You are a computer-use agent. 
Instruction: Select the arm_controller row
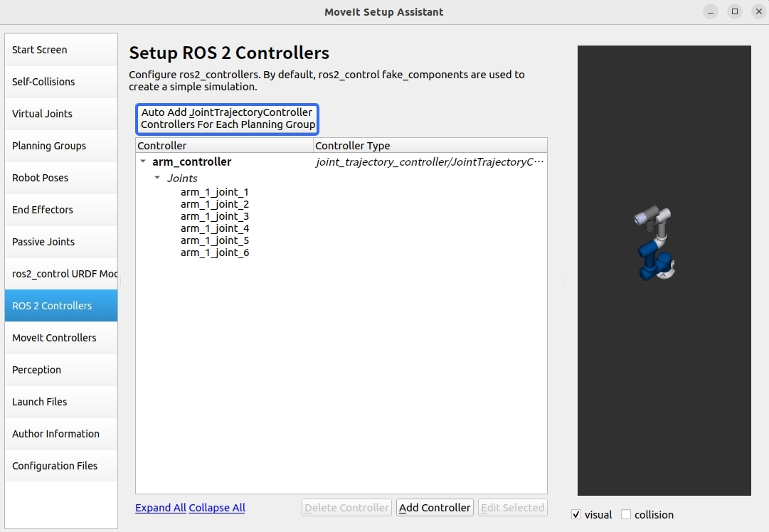tap(341, 162)
